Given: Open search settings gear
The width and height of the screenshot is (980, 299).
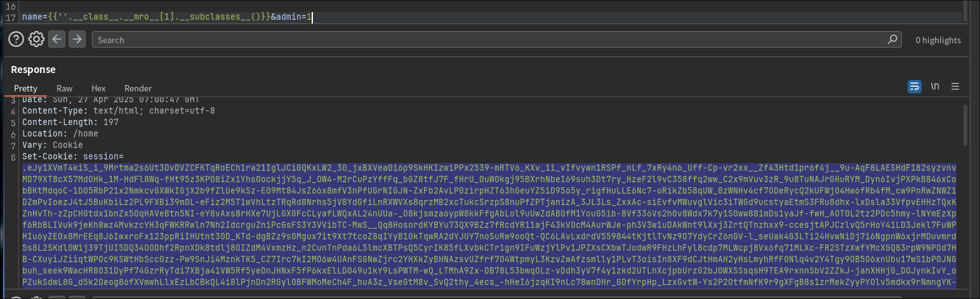Looking at the screenshot, I should coord(36,39).
